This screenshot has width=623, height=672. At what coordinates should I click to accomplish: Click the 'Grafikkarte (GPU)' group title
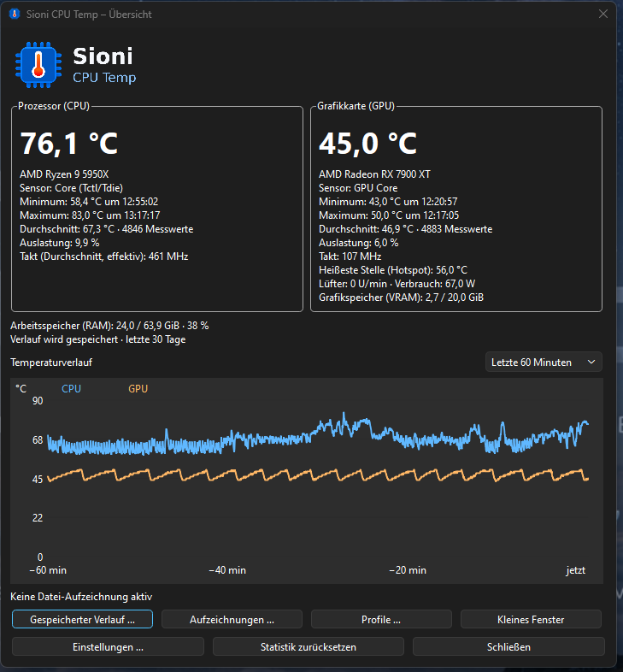pyautogui.click(x=356, y=106)
